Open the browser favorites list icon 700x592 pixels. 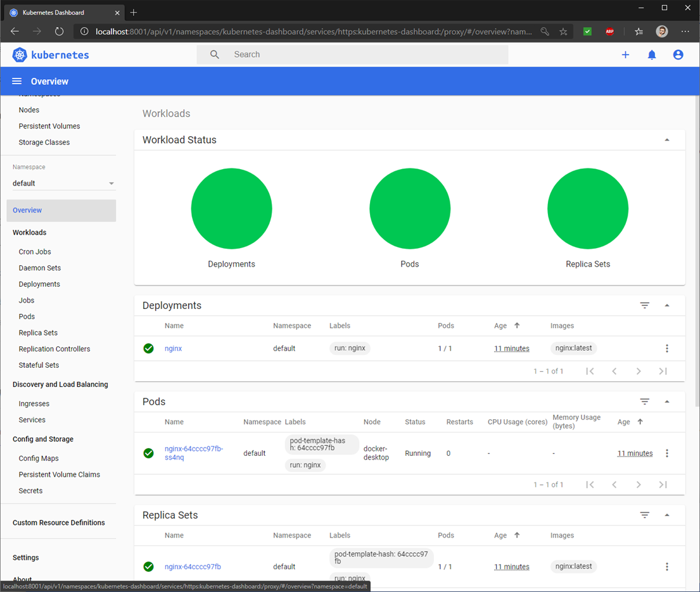(x=639, y=31)
